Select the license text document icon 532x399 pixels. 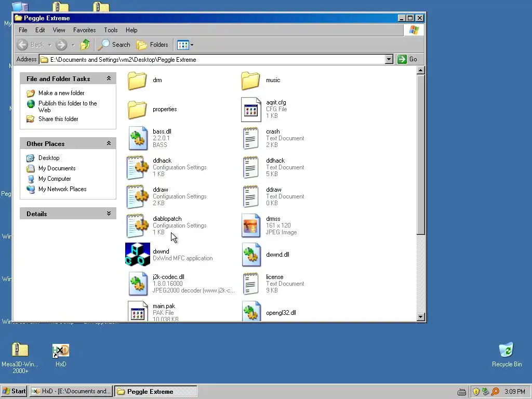[x=251, y=284]
